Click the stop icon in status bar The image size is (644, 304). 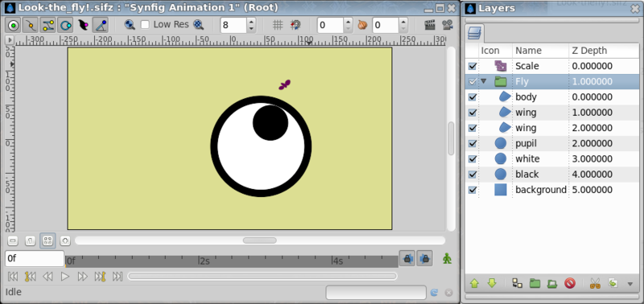coord(449,293)
